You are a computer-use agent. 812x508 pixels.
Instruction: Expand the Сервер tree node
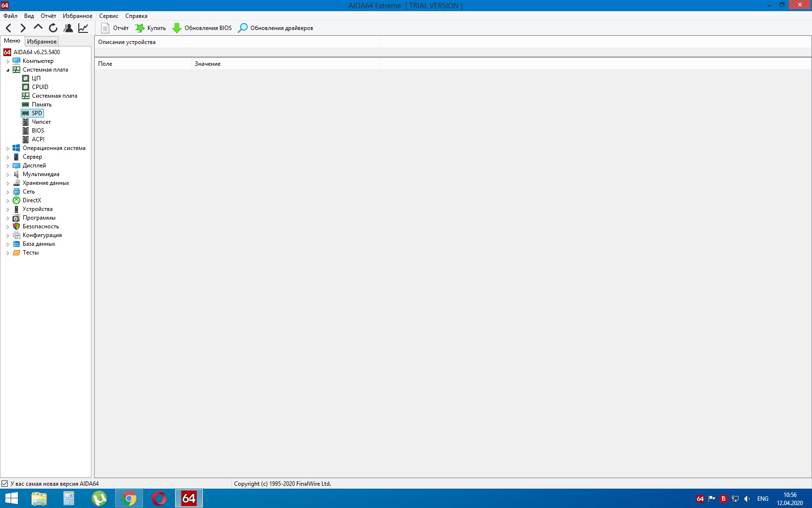[8, 157]
